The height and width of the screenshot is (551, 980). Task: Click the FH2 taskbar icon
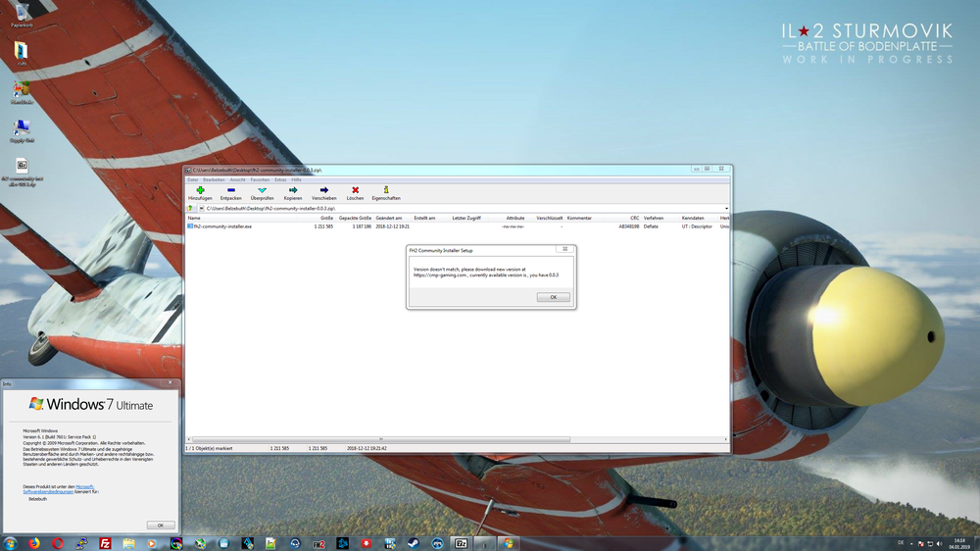318,543
